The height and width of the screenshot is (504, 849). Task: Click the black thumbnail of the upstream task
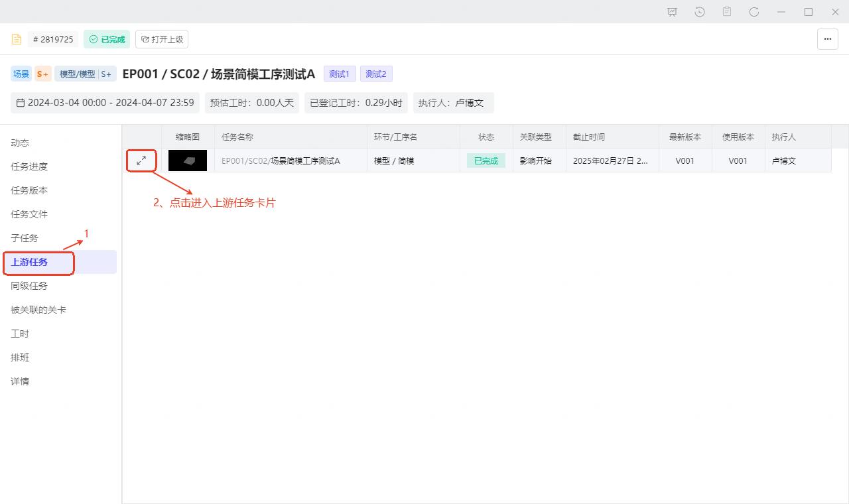[188, 160]
